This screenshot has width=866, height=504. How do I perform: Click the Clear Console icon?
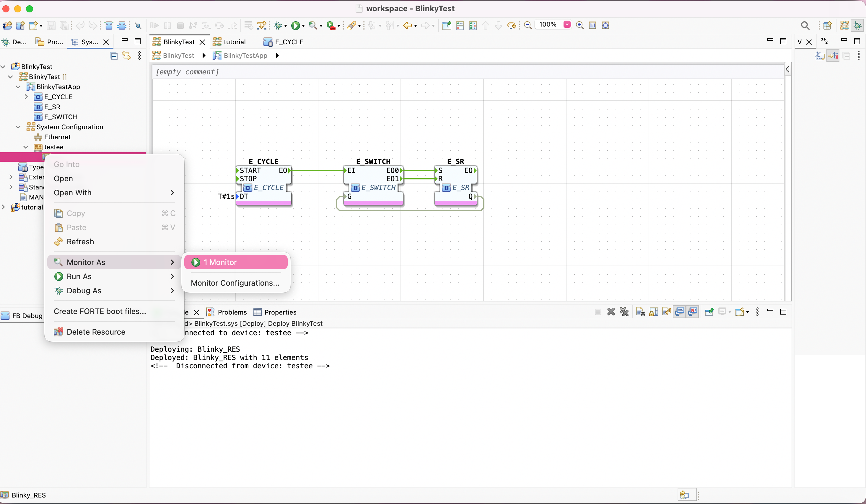click(x=641, y=312)
